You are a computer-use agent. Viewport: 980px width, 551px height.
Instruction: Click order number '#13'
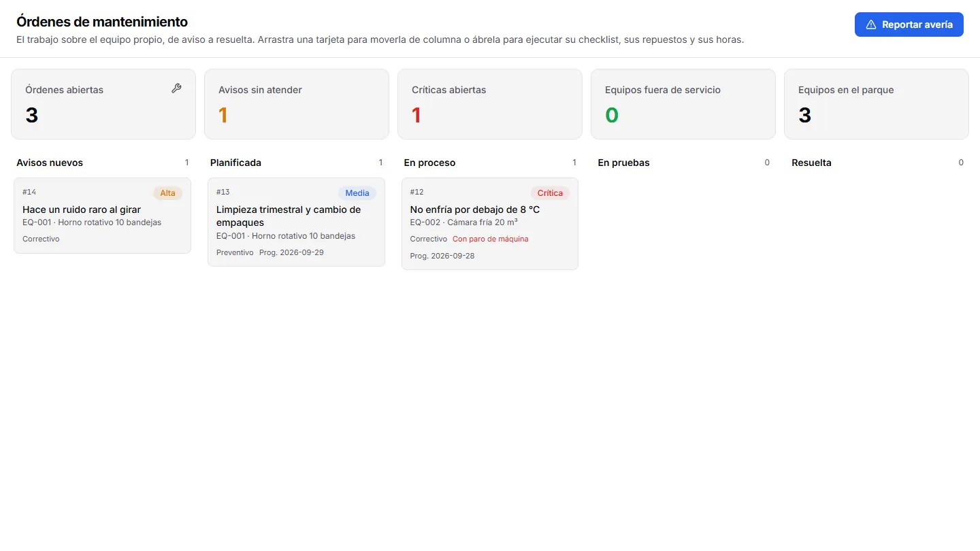point(223,193)
